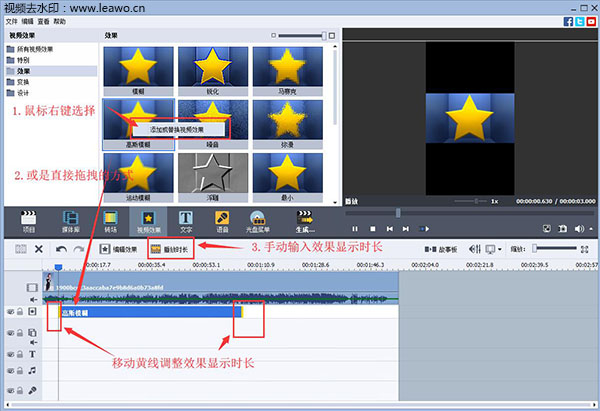The image size is (600, 411).
Task: Go to the next frame
Action: click(406, 228)
